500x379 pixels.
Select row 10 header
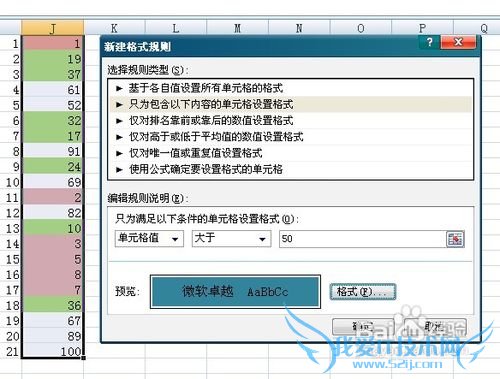tap(11, 182)
